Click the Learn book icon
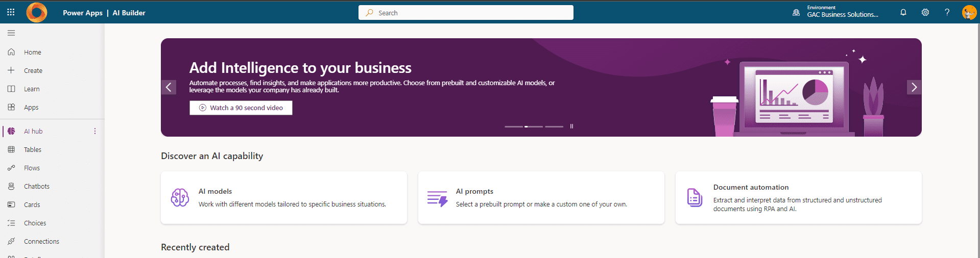The image size is (980, 258). click(x=11, y=89)
